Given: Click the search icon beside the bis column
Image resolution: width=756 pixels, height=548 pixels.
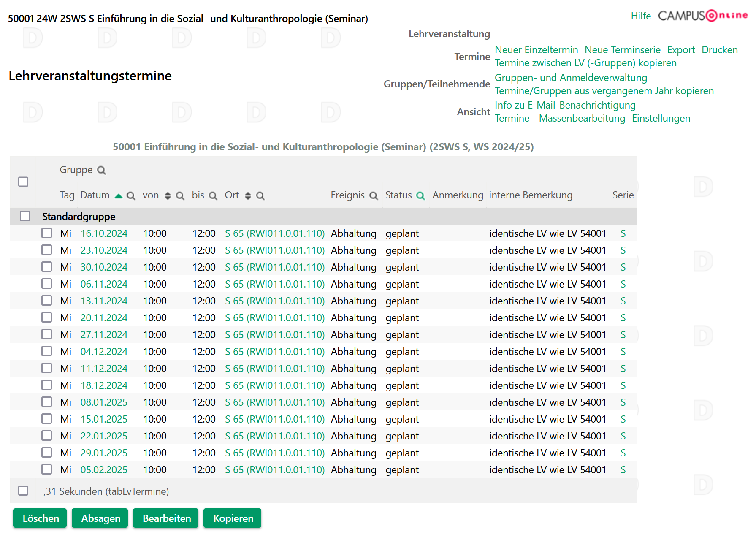Looking at the screenshot, I should (x=213, y=196).
